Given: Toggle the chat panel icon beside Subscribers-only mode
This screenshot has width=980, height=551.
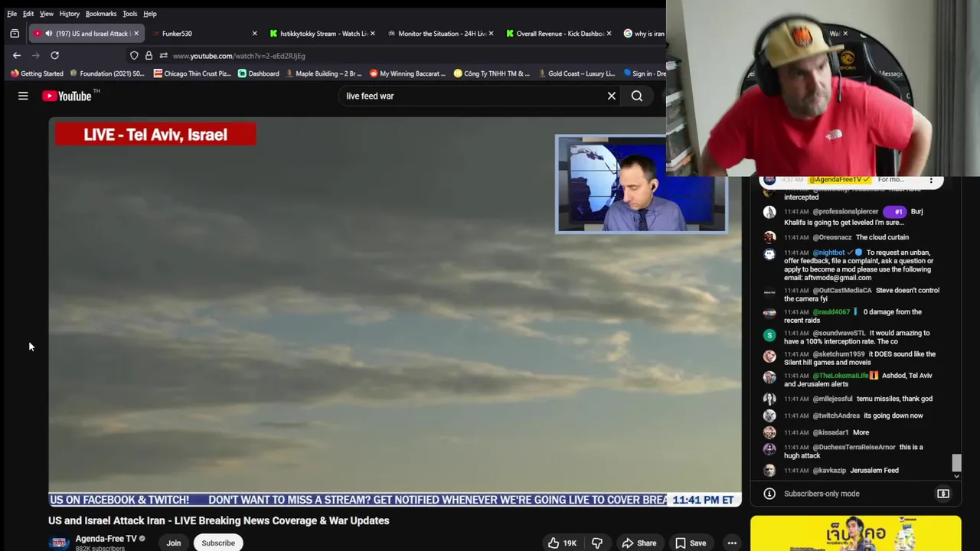Looking at the screenshot, I should coord(943,494).
